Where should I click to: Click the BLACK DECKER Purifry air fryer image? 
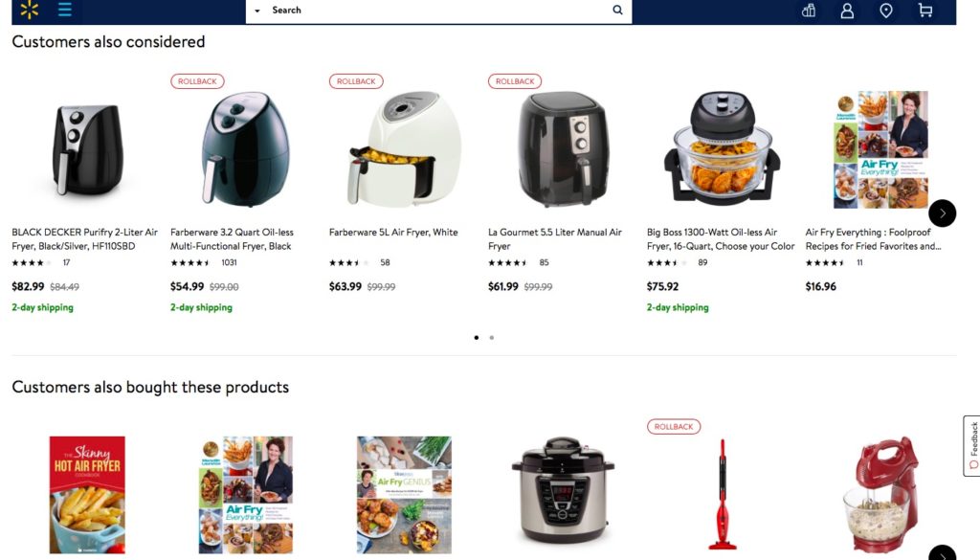coord(87,150)
